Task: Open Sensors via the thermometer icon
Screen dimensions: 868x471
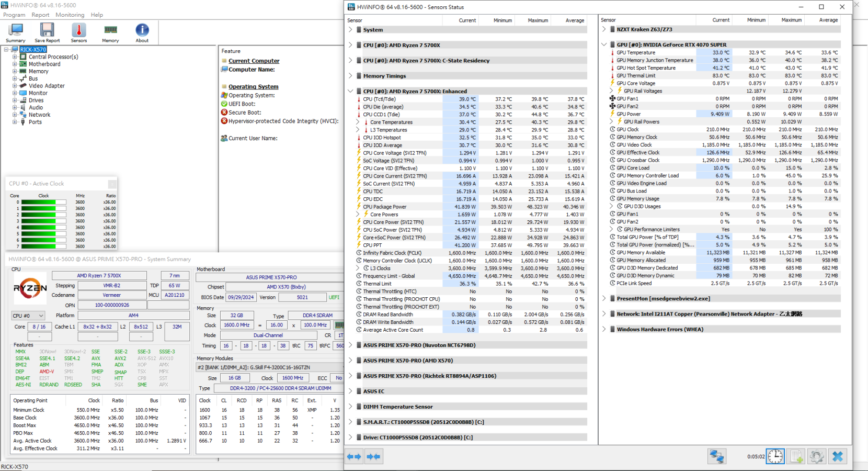Action: (x=79, y=32)
